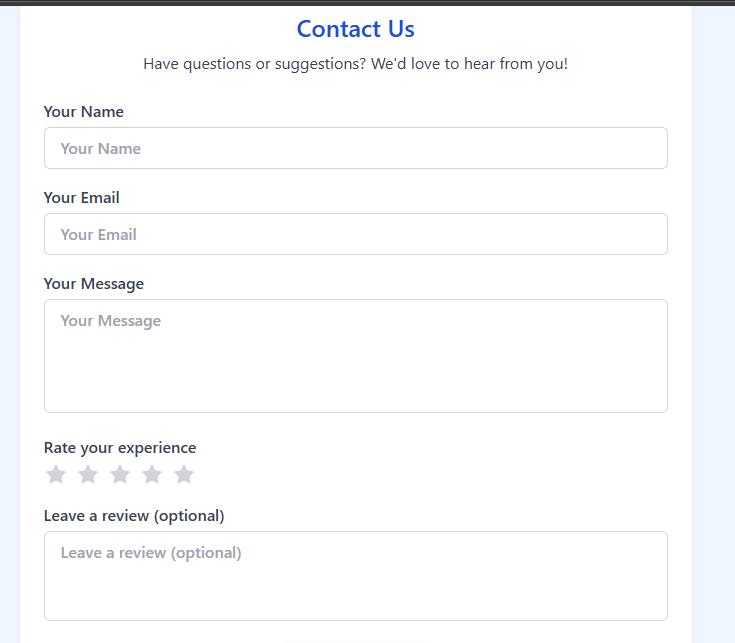735x643 pixels.
Task: Click the "Rate your experience" label
Action: (120, 448)
